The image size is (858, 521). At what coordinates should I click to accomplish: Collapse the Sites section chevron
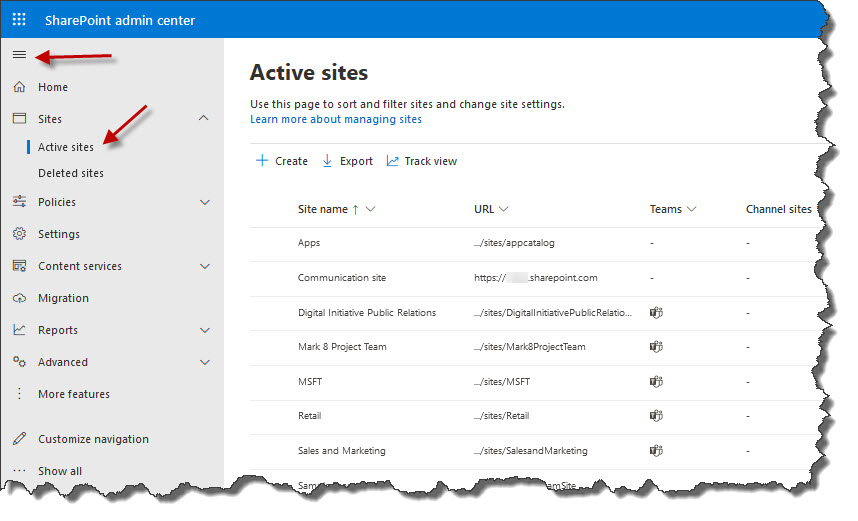point(204,118)
